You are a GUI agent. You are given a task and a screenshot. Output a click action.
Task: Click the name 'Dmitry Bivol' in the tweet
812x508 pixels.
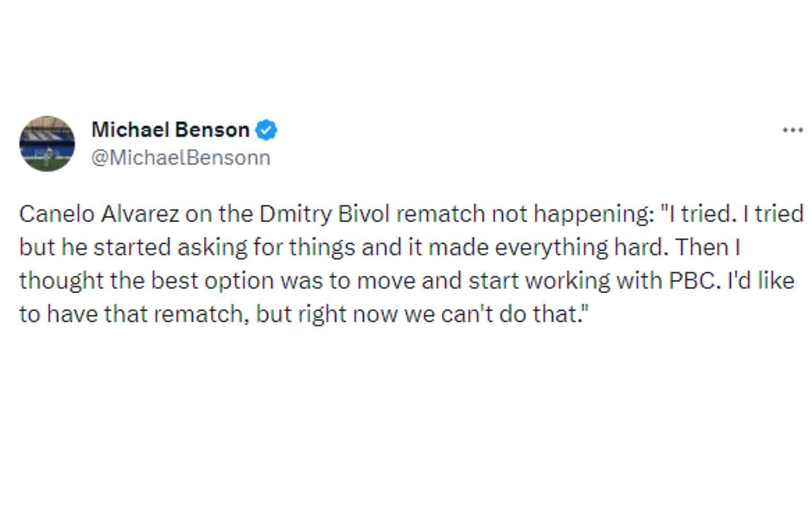[x=324, y=214]
